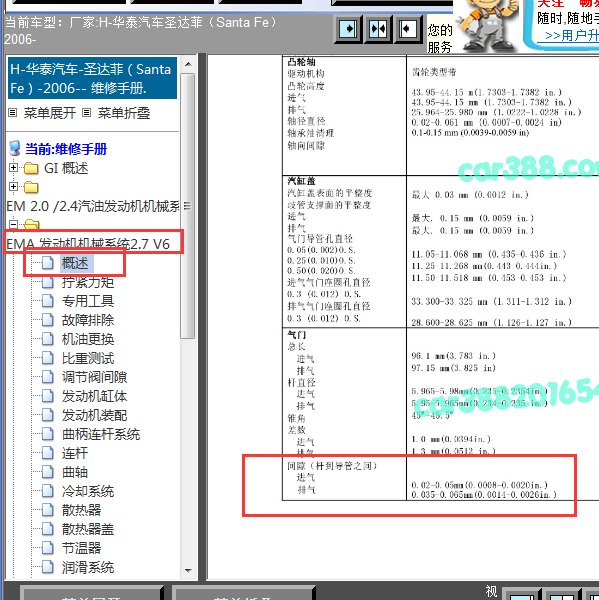Open the 故障排除 page
Image resolution: width=599 pixels, height=600 pixels.
pos(88,320)
